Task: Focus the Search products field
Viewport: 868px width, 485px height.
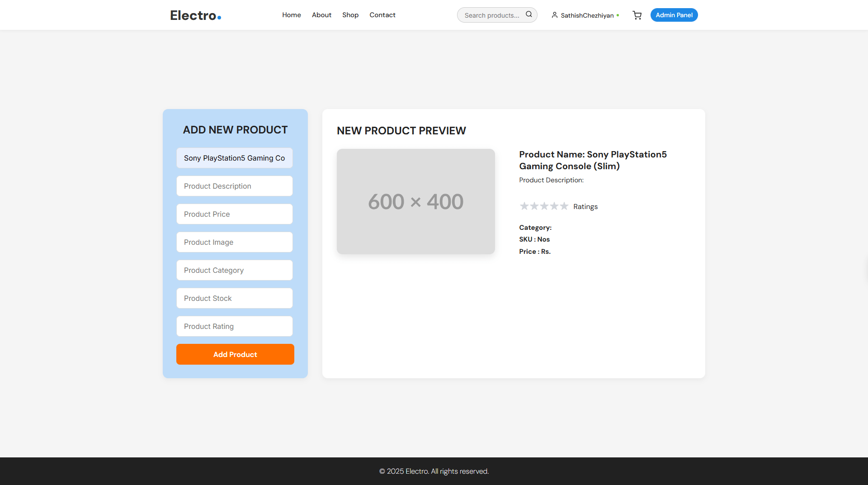Action: pyautogui.click(x=492, y=15)
